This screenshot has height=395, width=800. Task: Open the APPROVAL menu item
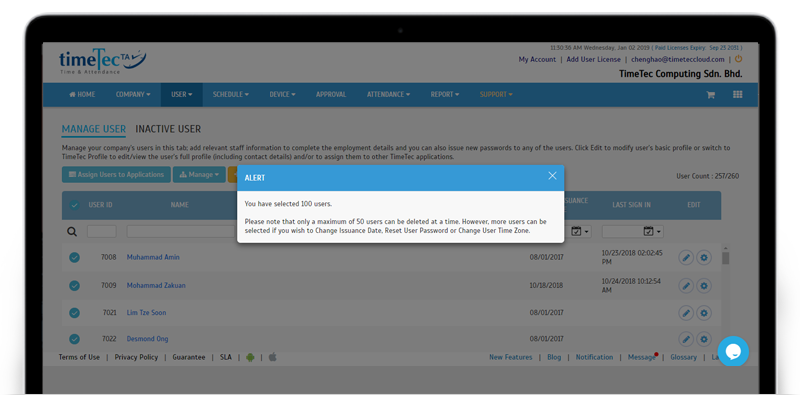point(331,94)
